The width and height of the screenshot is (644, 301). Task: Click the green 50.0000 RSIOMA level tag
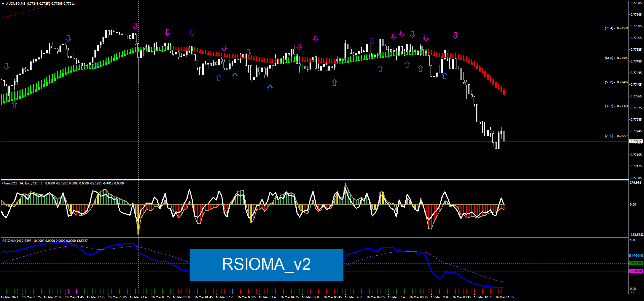[x=636, y=263]
